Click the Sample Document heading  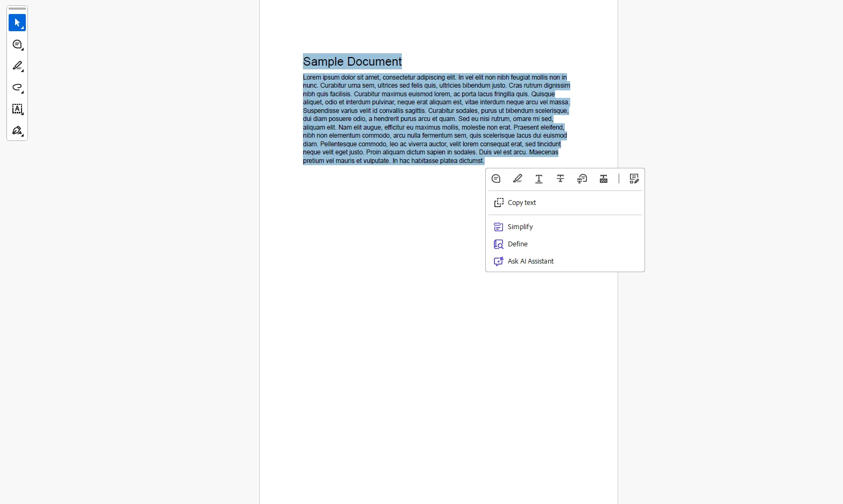click(x=352, y=62)
